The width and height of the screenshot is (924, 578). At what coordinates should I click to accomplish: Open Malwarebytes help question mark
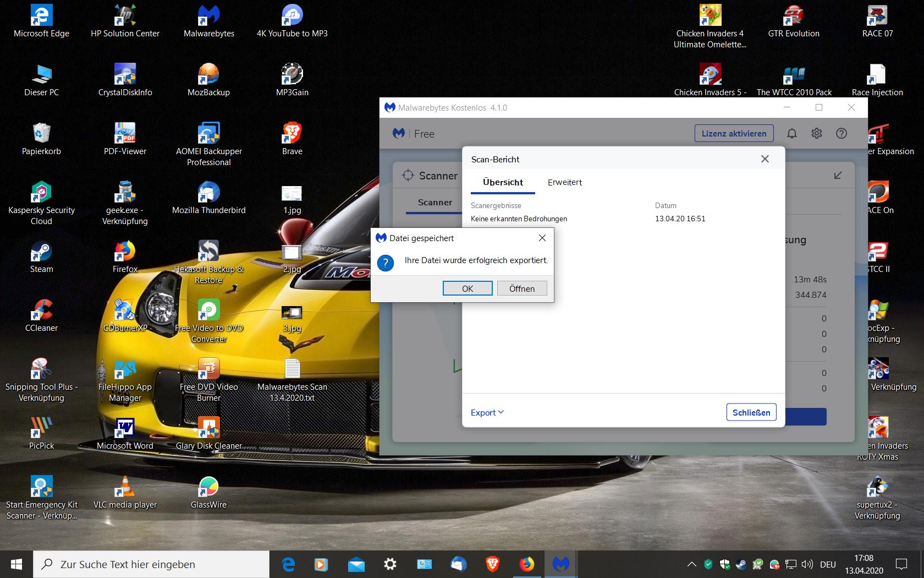tap(842, 133)
